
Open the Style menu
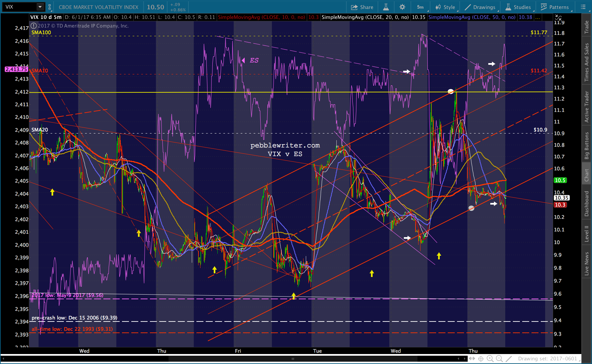[x=445, y=7]
